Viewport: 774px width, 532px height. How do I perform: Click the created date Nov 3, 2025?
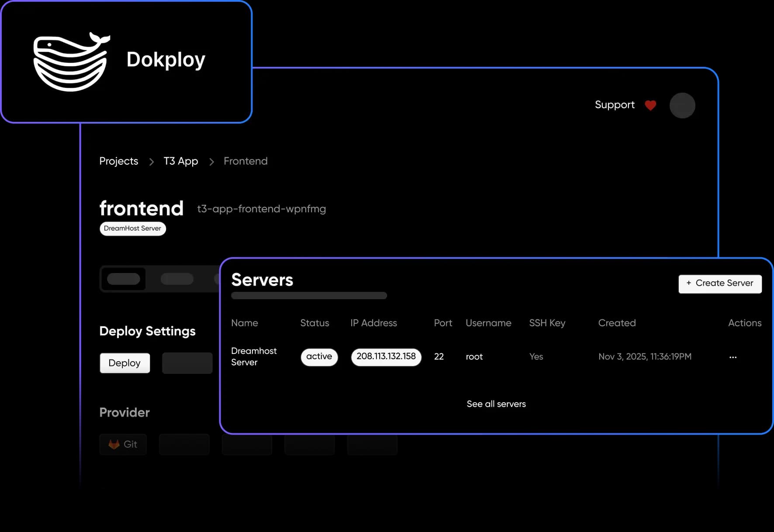[645, 357]
